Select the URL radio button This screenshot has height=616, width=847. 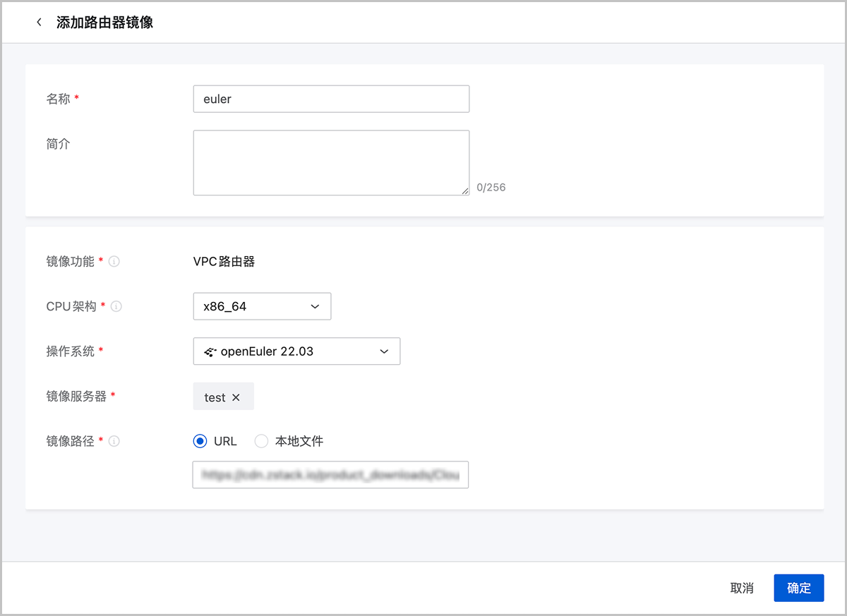pyautogui.click(x=200, y=442)
